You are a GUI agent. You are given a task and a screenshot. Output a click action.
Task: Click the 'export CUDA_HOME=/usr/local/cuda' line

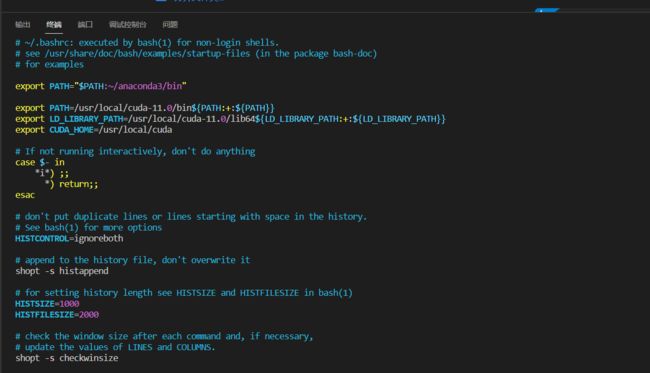click(94, 130)
